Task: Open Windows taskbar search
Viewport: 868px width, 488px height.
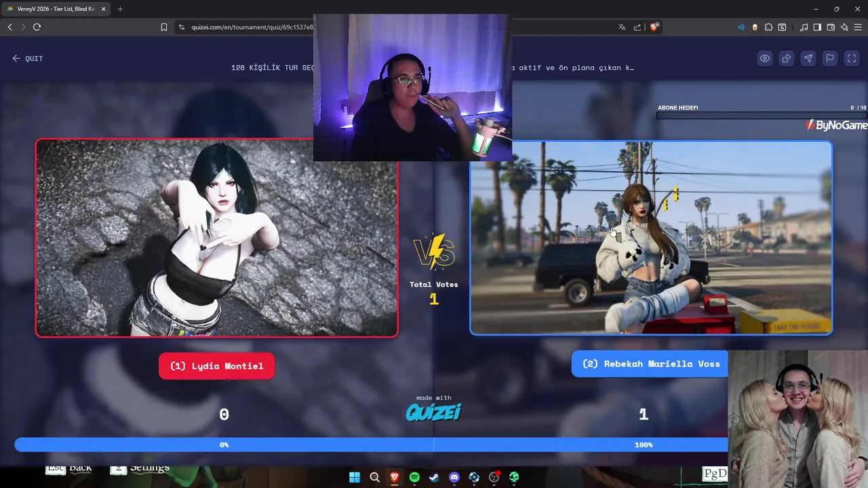Action: click(x=374, y=477)
